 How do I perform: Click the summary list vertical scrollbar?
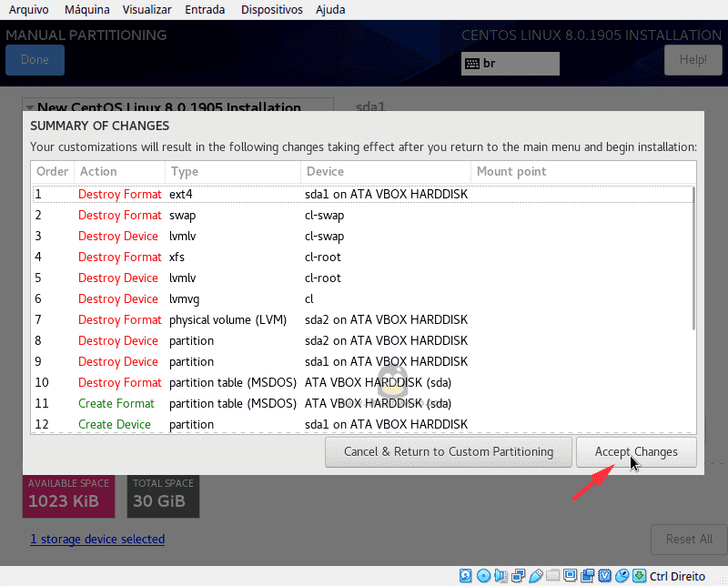[693, 258]
